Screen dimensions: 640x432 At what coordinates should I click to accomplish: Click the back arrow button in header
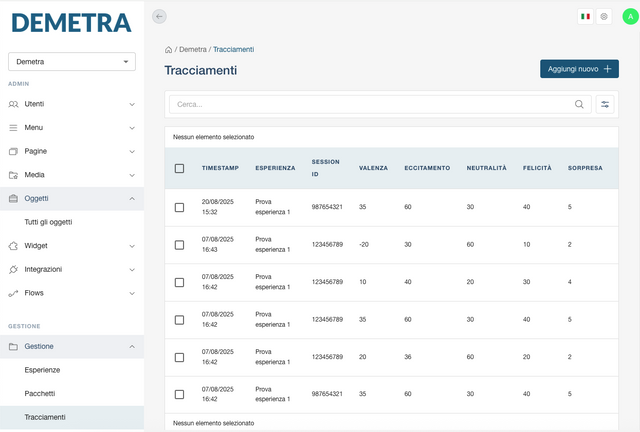click(159, 16)
